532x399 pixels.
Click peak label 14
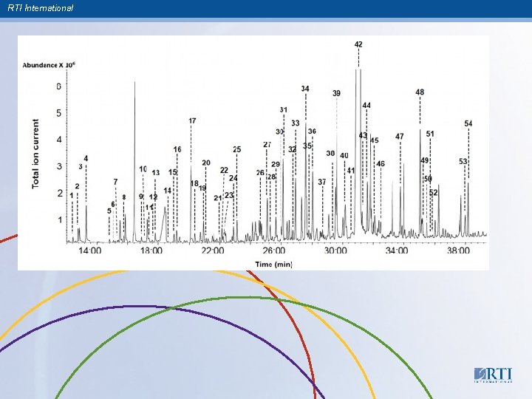click(167, 191)
